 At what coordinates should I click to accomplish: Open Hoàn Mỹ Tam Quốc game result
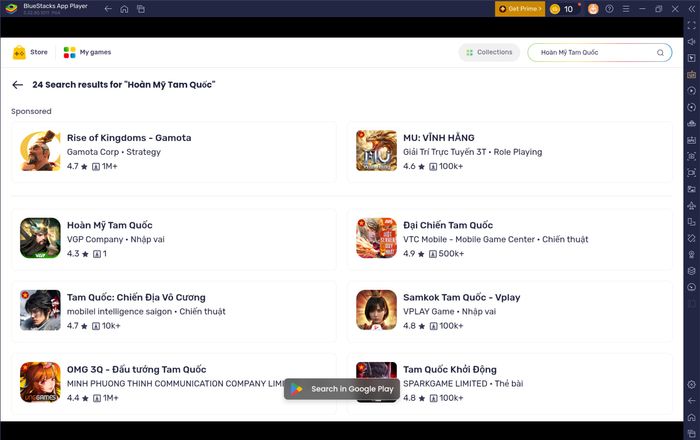(x=174, y=239)
